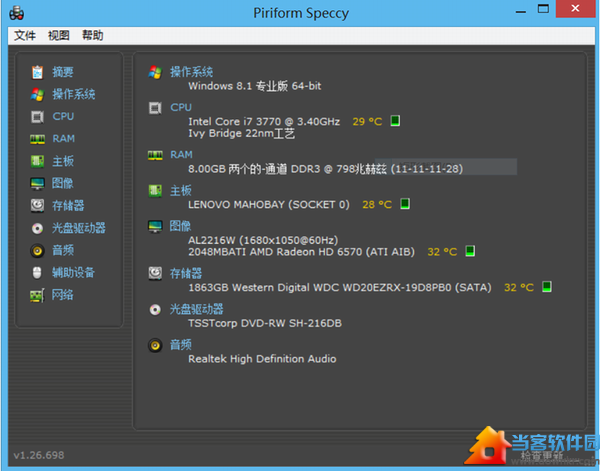Open the 光盘驱动器 heading in summary
Image resolution: width=600 pixels, height=471 pixels.
(197, 309)
